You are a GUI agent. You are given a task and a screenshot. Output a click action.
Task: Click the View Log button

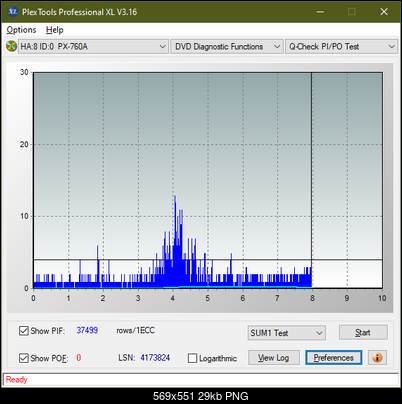274,358
